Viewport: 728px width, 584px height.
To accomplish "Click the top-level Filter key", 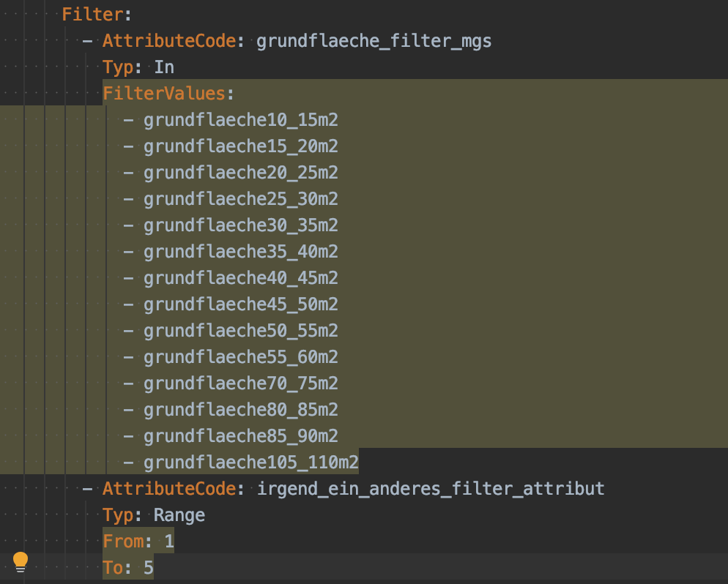I will coord(87,14).
